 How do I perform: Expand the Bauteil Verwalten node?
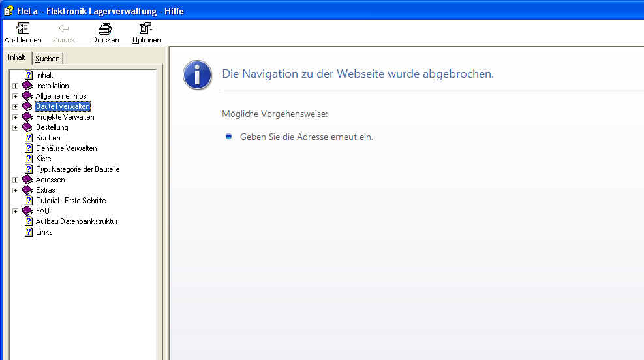pos(15,107)
